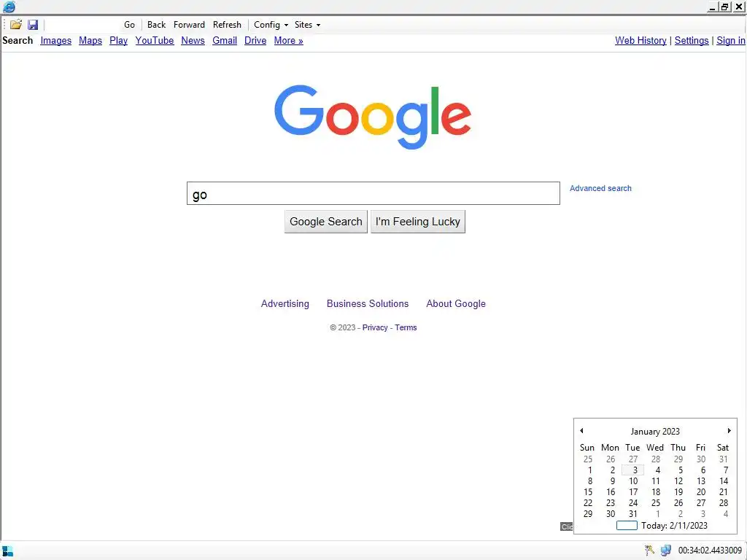Image resolution: width=747 pixels, height=560 pixels.
Task: Click the Sign in link
Action: (x=731, y=41)
